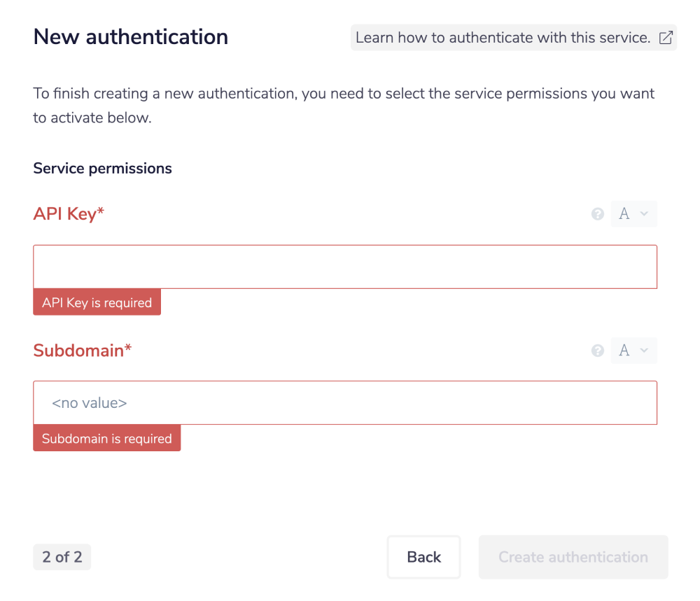
Task: Click the 'API Key is required' error badge
Action: pyautogui.click(x=97, y=302)
